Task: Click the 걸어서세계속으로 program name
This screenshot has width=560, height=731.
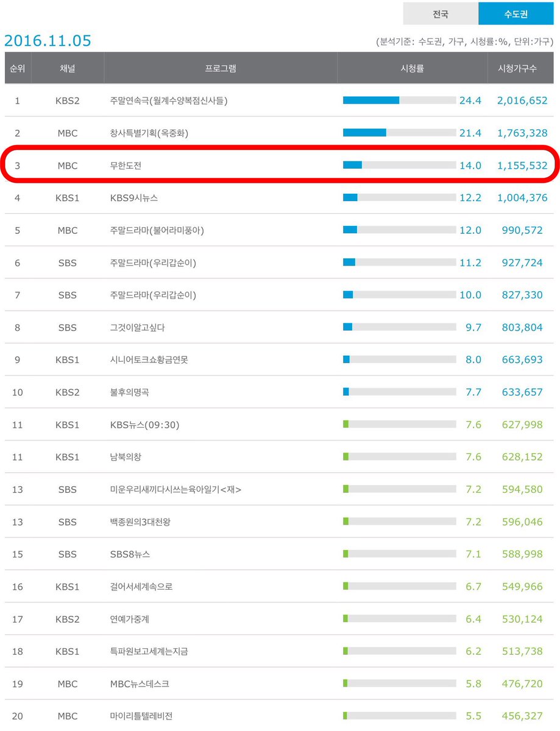Action: point(141,587)
